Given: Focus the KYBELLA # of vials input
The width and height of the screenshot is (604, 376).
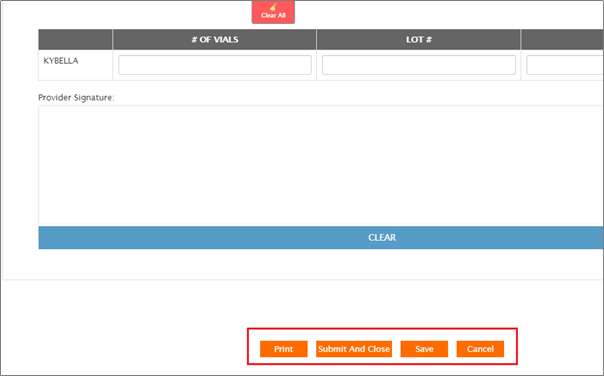Looking at the screenshot, I should click(x=215, y=65).
